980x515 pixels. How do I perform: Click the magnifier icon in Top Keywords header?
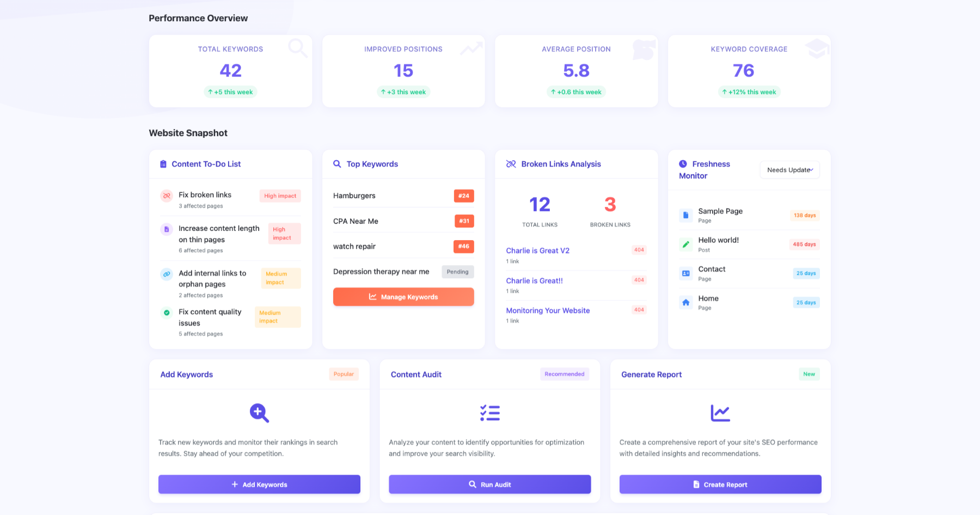[x=337, y=164]
